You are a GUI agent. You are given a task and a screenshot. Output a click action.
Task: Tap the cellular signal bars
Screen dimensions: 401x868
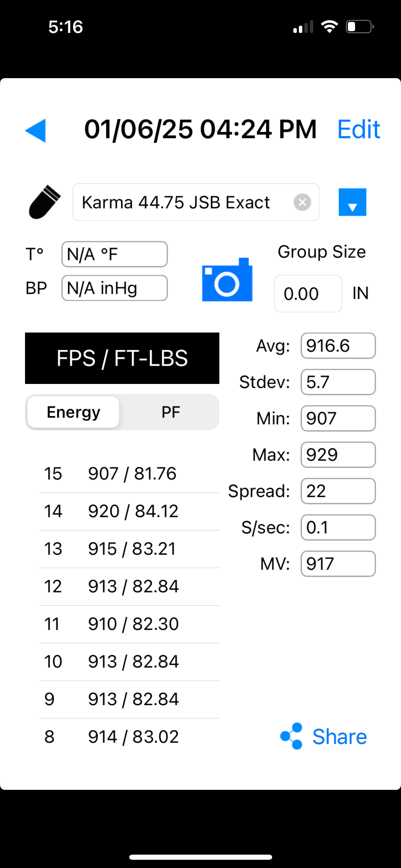303,27
